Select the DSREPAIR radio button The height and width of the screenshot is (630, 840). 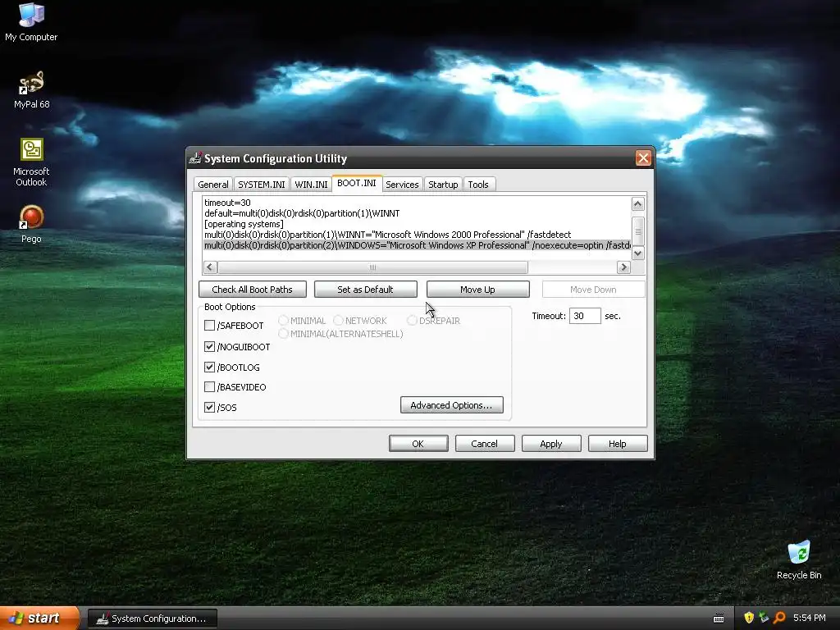pyautogui.click(x=412, y=321)
